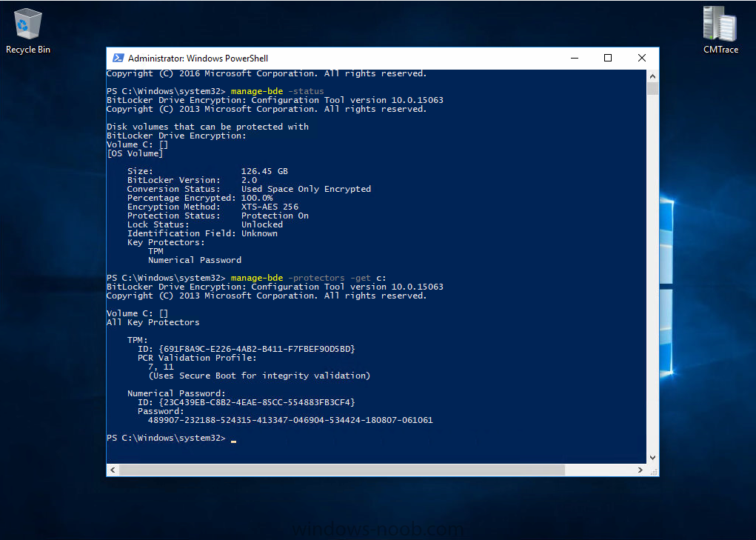Click the Identification Field value 'Unknown'
756x540 pixels.
(x=259, y=233)
